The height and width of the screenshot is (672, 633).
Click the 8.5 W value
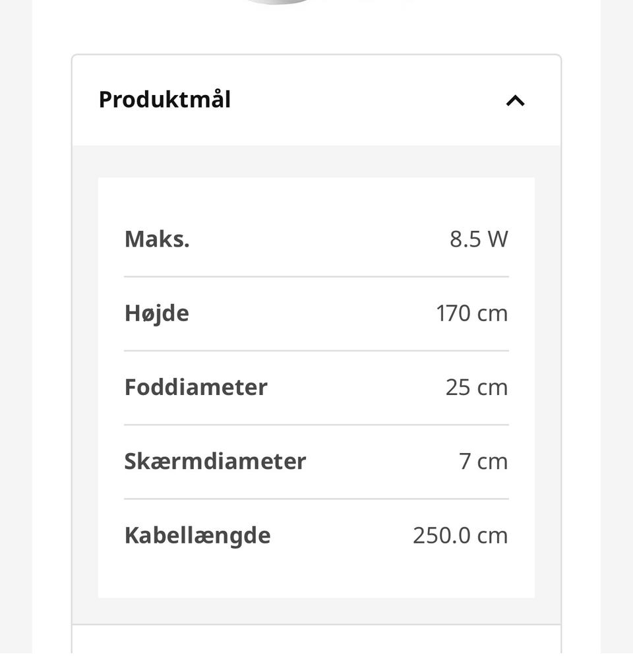point(479,239)
